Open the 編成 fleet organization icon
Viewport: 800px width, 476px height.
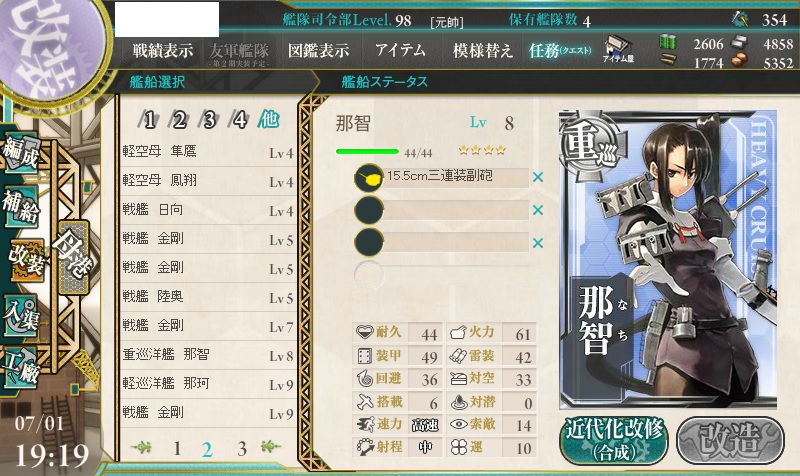click(21, 153)
